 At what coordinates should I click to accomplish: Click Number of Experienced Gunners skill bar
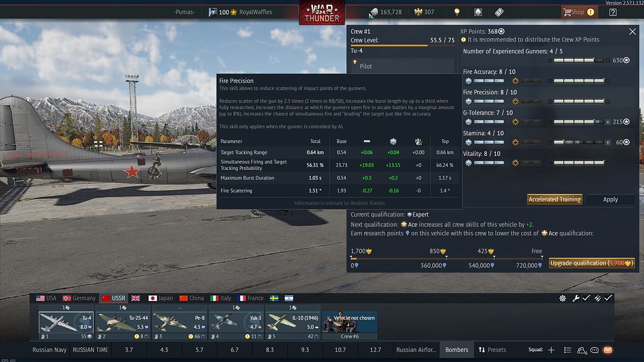579,61
